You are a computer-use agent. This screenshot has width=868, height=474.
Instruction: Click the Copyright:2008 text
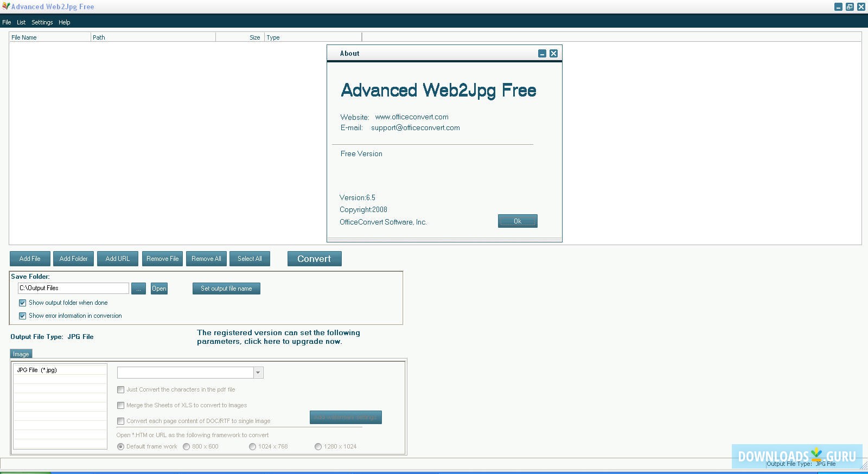click(x=363, y=209)
